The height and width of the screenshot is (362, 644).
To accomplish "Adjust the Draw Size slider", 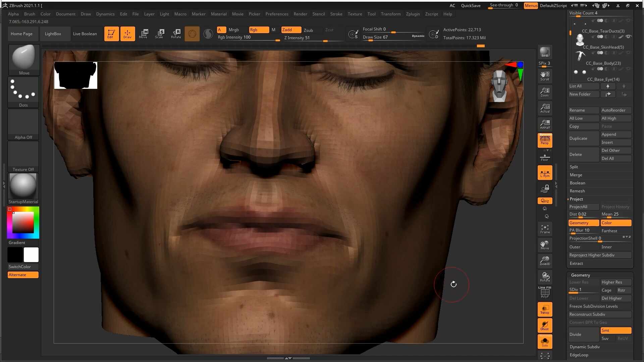I will pyautogui.click(x=394, y=38).
